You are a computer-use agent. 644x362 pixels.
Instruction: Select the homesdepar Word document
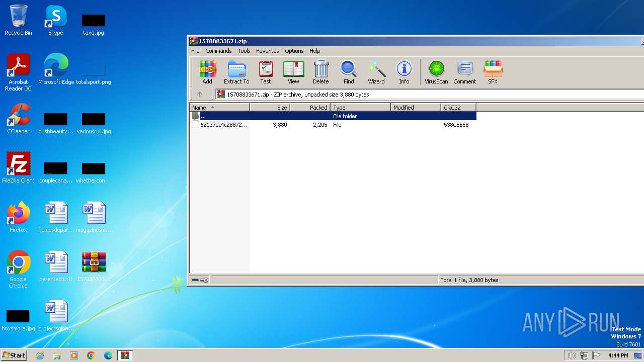[x=56, y=217]
